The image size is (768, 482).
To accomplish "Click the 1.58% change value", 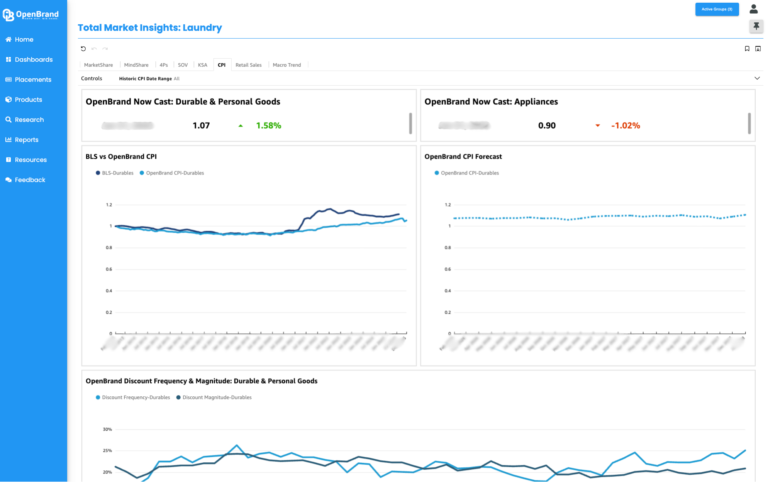I will (268, 125).
